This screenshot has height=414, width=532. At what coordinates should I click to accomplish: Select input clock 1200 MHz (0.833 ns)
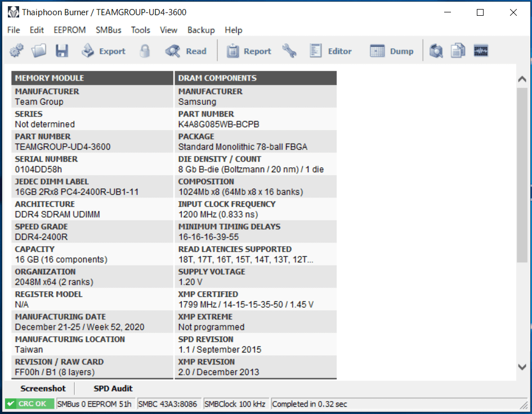[x=218, y=215]
